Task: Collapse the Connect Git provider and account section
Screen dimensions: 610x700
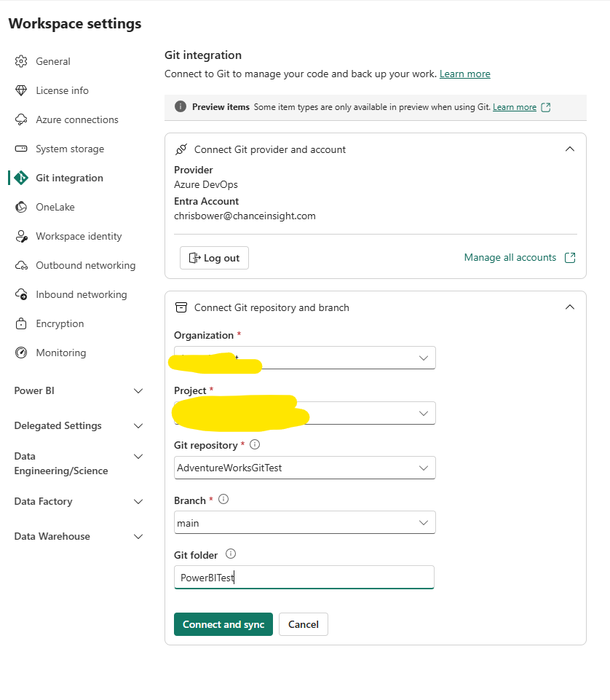Action: click(x=570, y=148)
